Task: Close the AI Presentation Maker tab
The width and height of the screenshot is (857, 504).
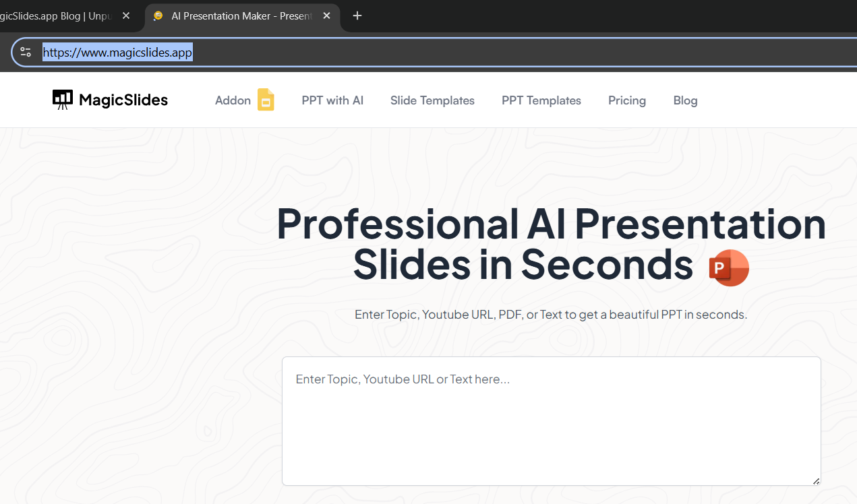Action: pos(326,15)
